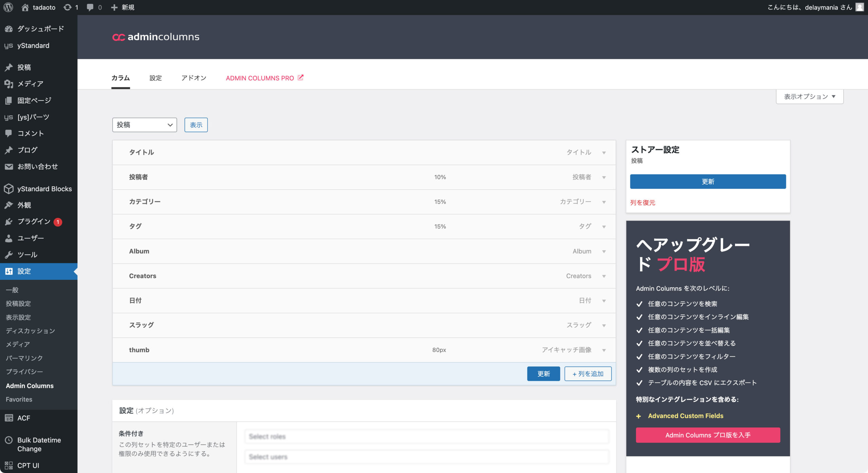Click the yStandard Blocks cube icon
The height and width of the screenshot is (473, 868).
pyautogui.click(x=9, y=189)
